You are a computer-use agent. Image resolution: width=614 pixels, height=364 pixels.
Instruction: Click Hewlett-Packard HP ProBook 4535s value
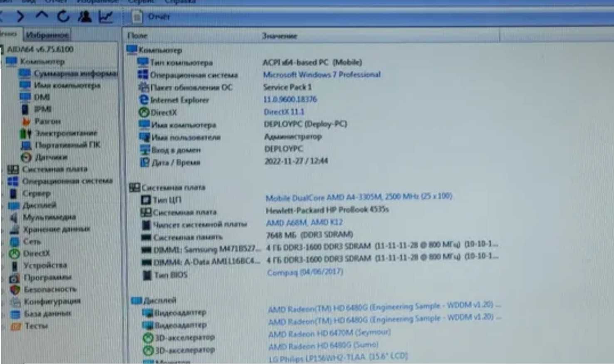pos(327,210)
